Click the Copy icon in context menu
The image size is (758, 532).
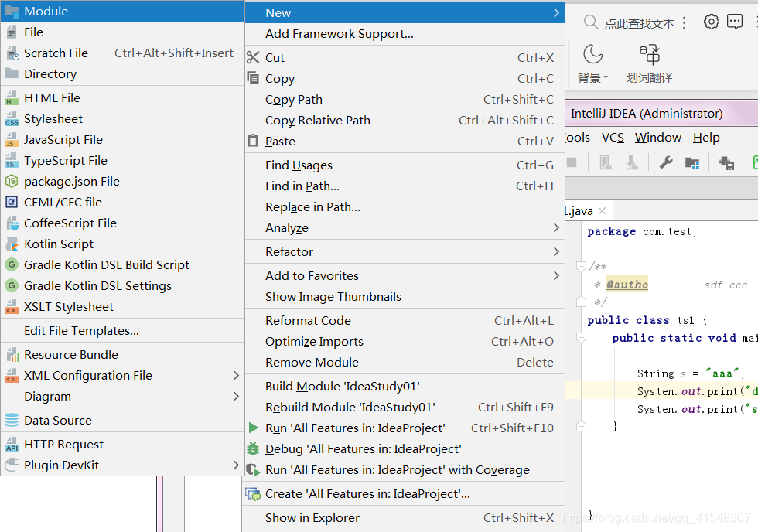[x=253, y=78]
